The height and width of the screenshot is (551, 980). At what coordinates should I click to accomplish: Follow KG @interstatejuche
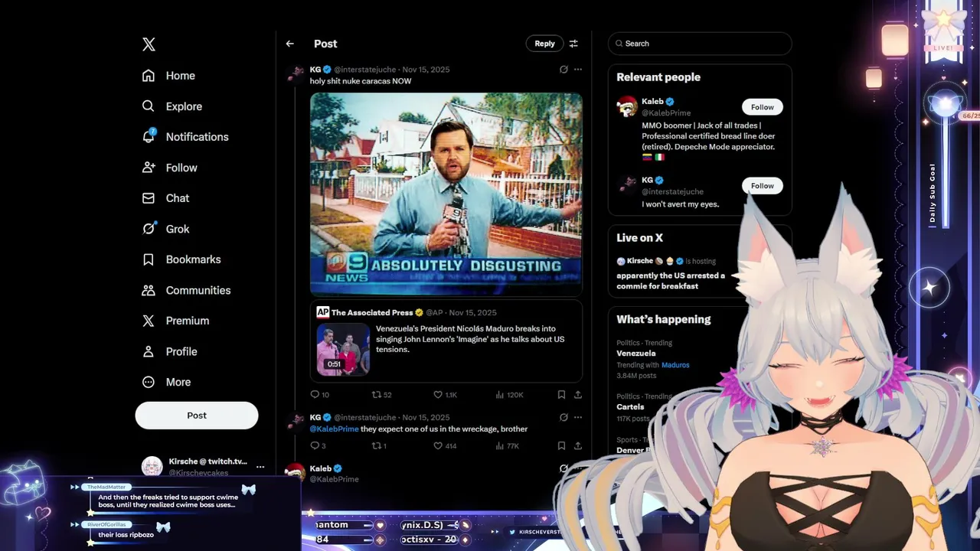[762, 186]
